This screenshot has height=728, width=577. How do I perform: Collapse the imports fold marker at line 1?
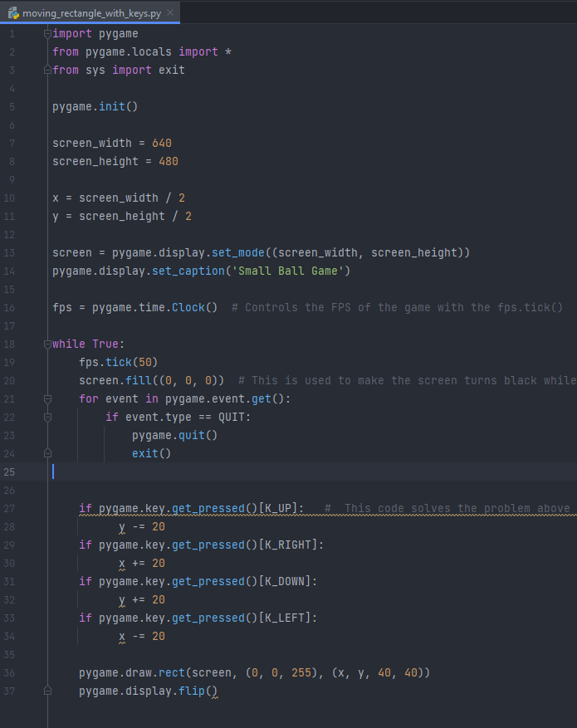[x=47, y=33]
